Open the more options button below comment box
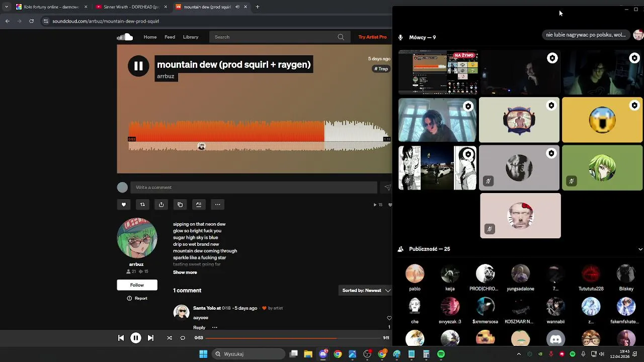644x362 pixels. click(218, 205)
